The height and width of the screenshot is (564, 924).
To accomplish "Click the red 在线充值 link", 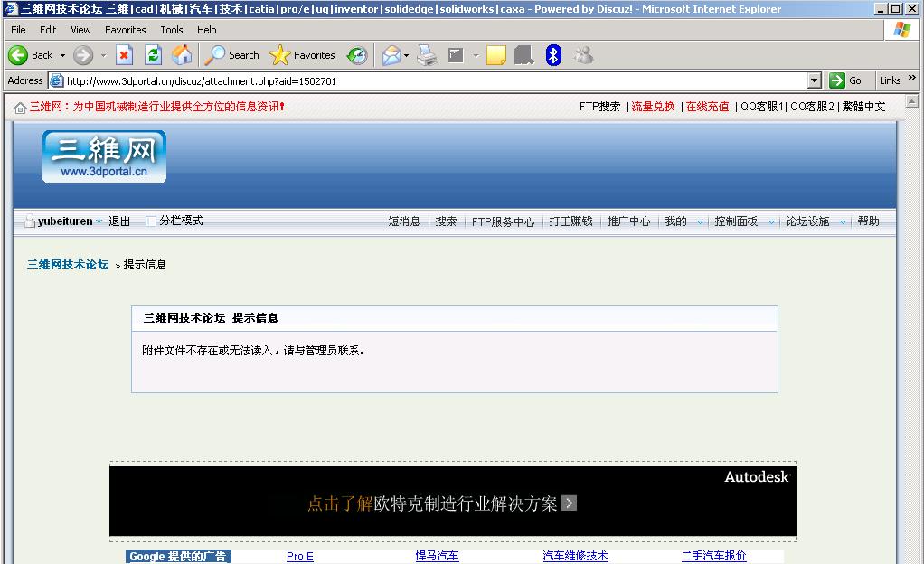I will 707,107.
